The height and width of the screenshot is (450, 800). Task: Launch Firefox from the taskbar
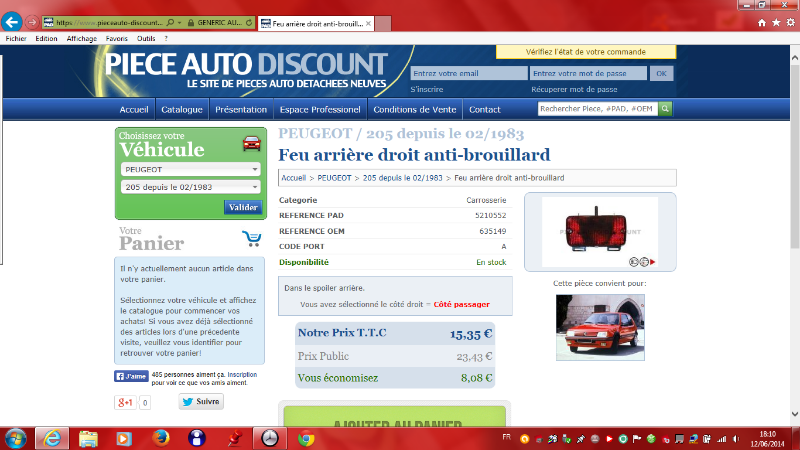(x=161, y=438)
